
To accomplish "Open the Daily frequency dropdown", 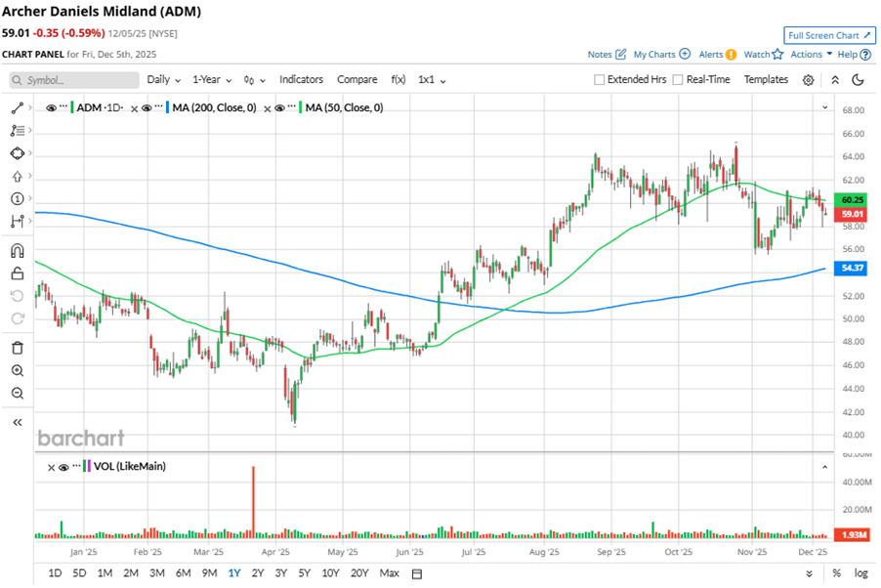I will click(x=163, y=80).
